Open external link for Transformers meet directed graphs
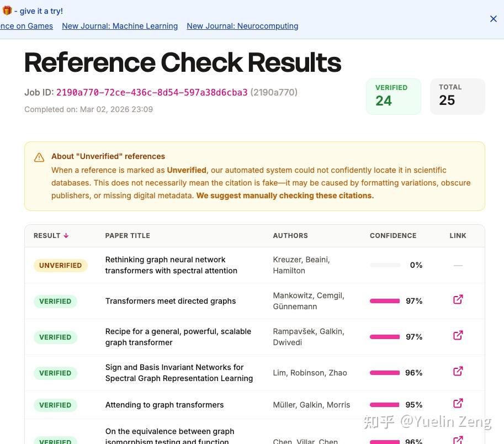Image resolution: width=504 pixels, height=444 pixels. (458, 299)
